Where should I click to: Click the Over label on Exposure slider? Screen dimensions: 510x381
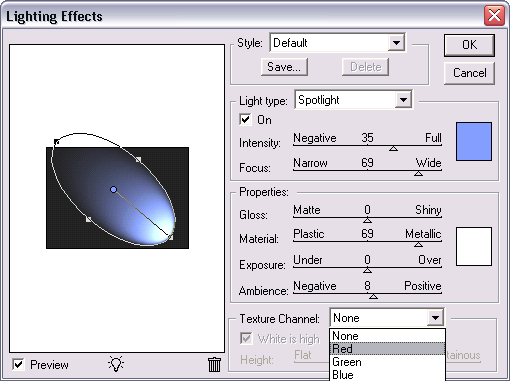(430, 260)
